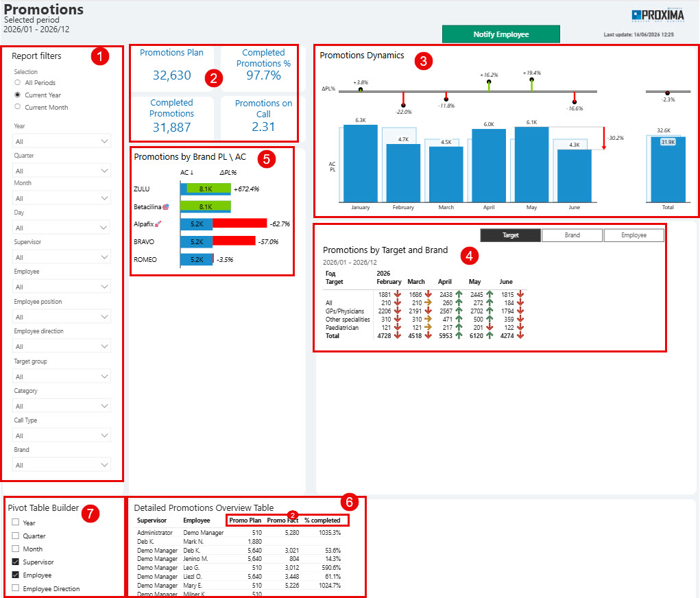Switch to the Brand tab

pyautogui.click(x=572, y=235)
